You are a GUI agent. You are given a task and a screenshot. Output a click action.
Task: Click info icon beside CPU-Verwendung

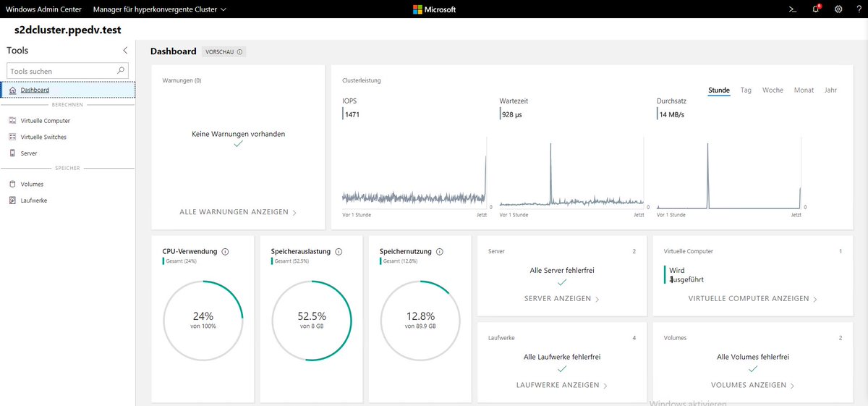[225, 252]
